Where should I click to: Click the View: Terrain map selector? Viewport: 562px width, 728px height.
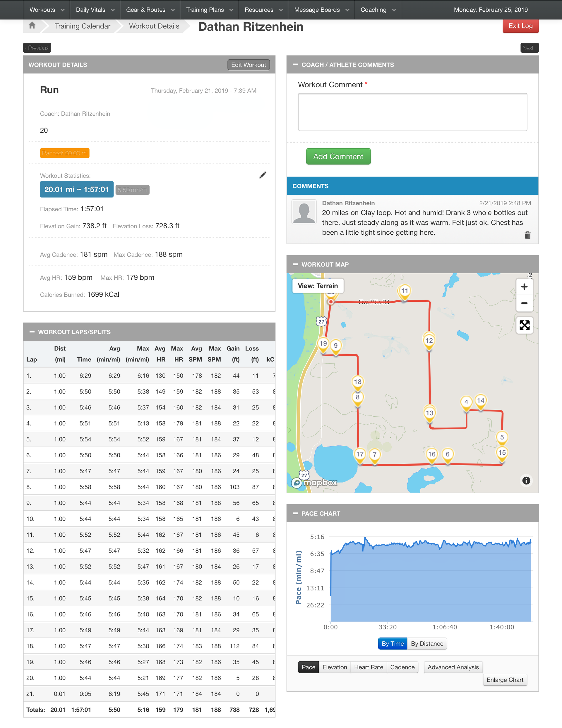[x=318, y=286]
